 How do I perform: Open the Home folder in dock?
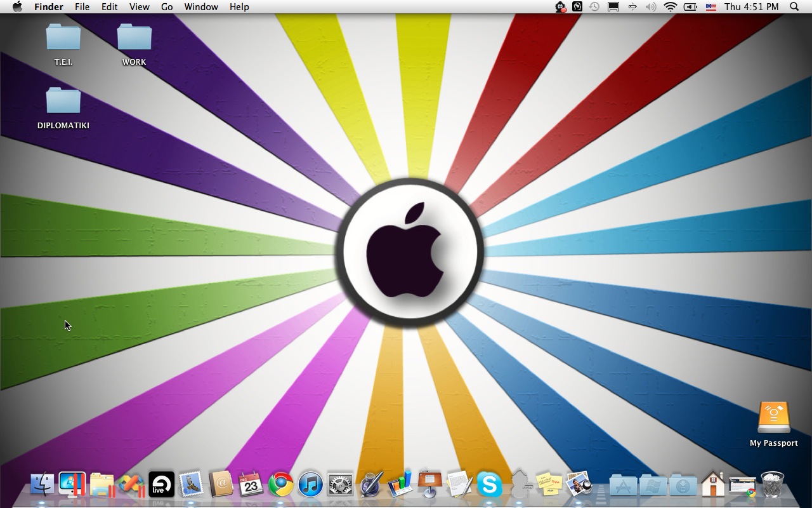tap(712, 484)
